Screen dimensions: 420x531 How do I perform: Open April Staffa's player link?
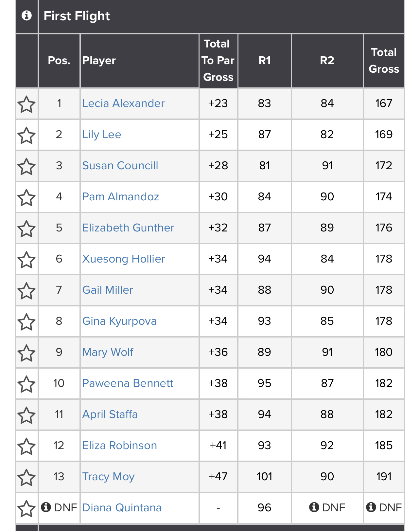click(110, 414)
